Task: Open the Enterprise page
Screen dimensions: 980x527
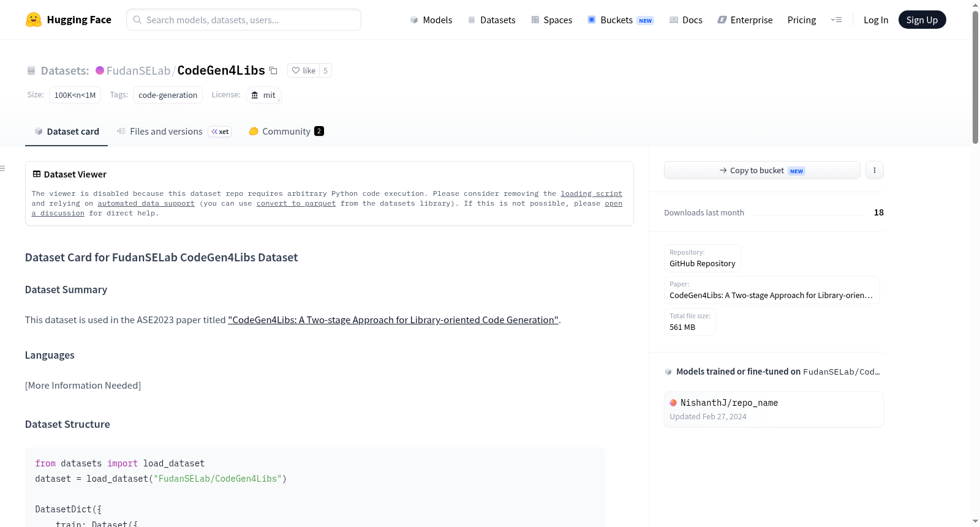Action: click(745, 20)
